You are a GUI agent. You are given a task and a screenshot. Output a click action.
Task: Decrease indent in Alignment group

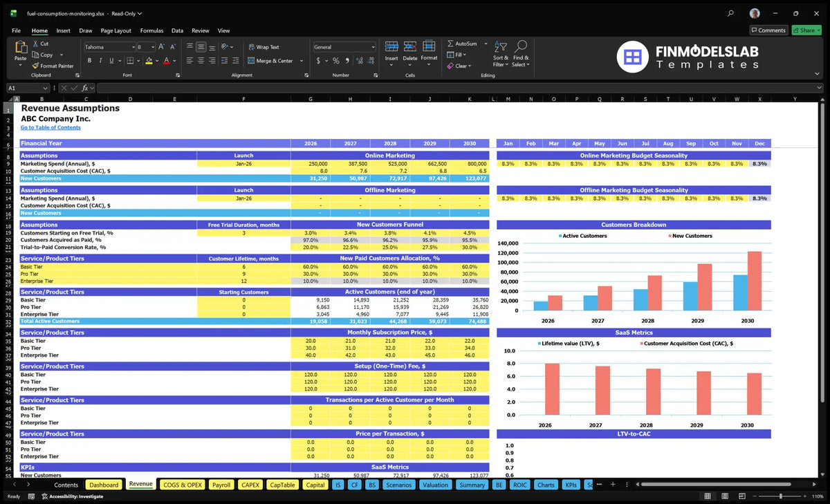click(x=224, y=61)
